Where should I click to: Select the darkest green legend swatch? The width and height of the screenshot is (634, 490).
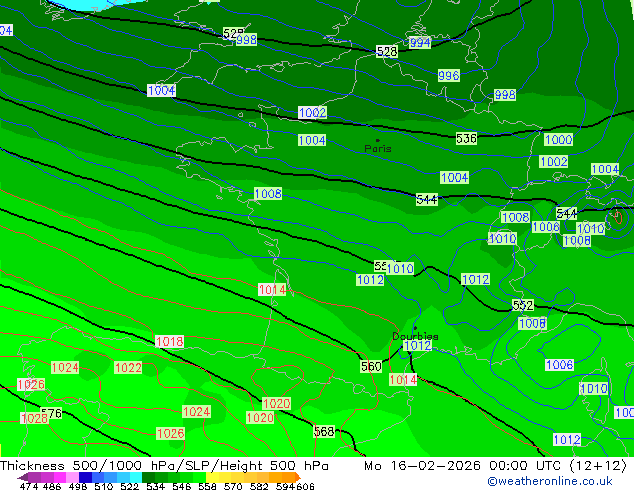coord(148,477)
